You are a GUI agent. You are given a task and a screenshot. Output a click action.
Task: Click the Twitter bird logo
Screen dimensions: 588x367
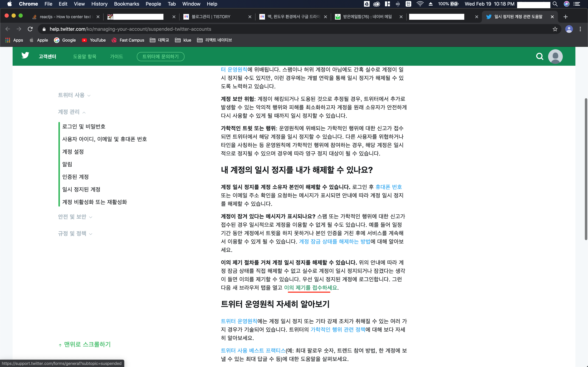tap(25, 56)
